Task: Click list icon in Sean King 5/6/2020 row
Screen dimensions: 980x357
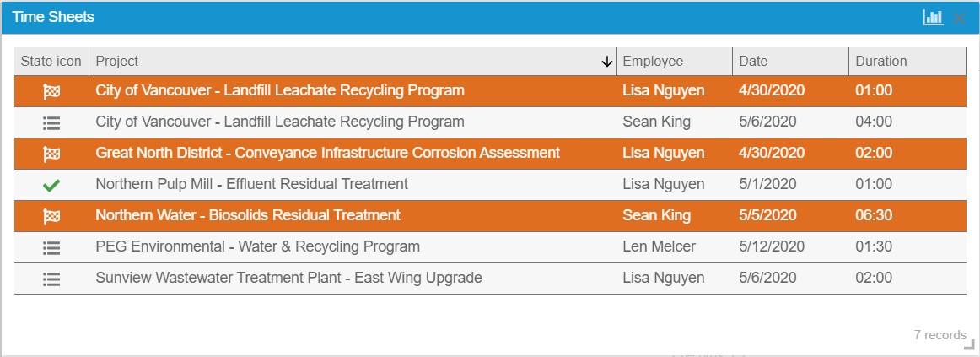Action: coord(51,122)
